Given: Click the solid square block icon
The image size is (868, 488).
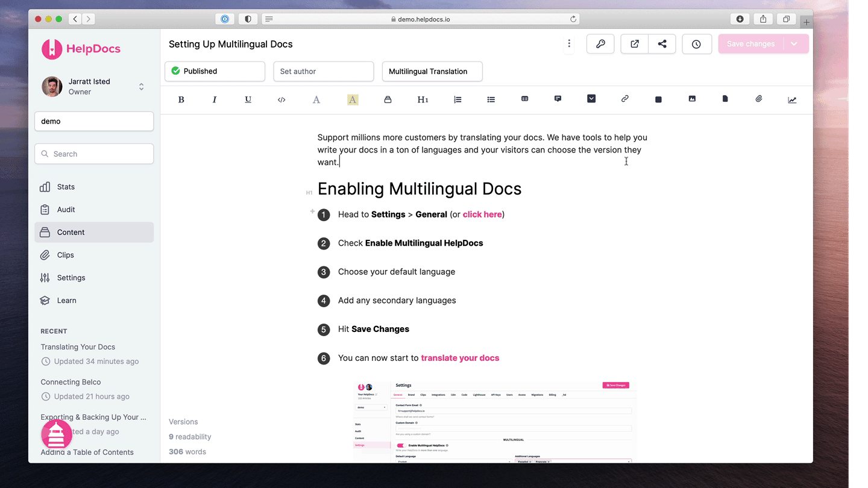Looking at the screenshot, I should (x=658, y=99).
